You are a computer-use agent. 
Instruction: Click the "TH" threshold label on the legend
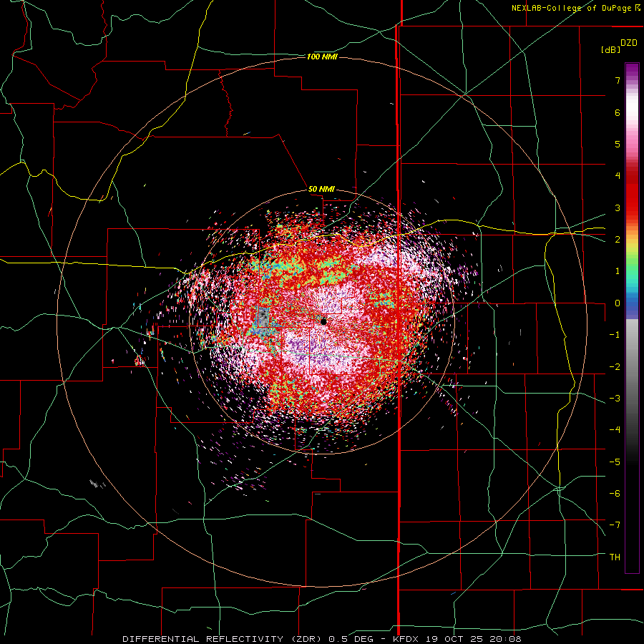click(615, 557)
